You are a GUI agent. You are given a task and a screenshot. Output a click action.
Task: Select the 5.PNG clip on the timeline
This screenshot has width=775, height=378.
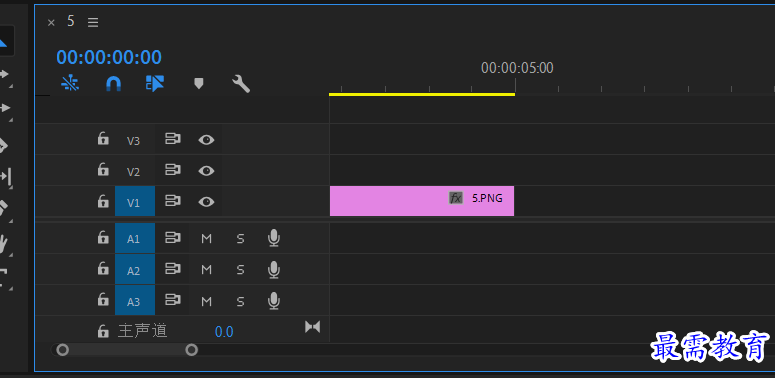(x=422, y=201)
